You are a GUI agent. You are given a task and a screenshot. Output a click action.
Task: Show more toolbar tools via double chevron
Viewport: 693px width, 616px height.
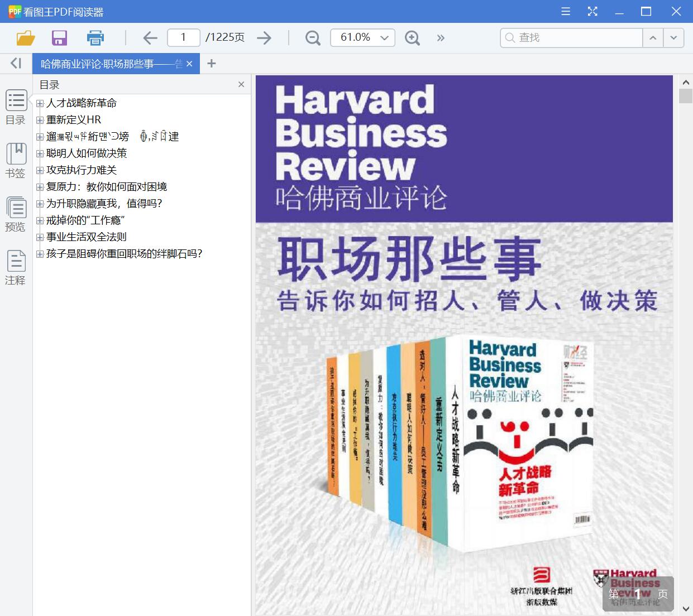tap(441, 38)
